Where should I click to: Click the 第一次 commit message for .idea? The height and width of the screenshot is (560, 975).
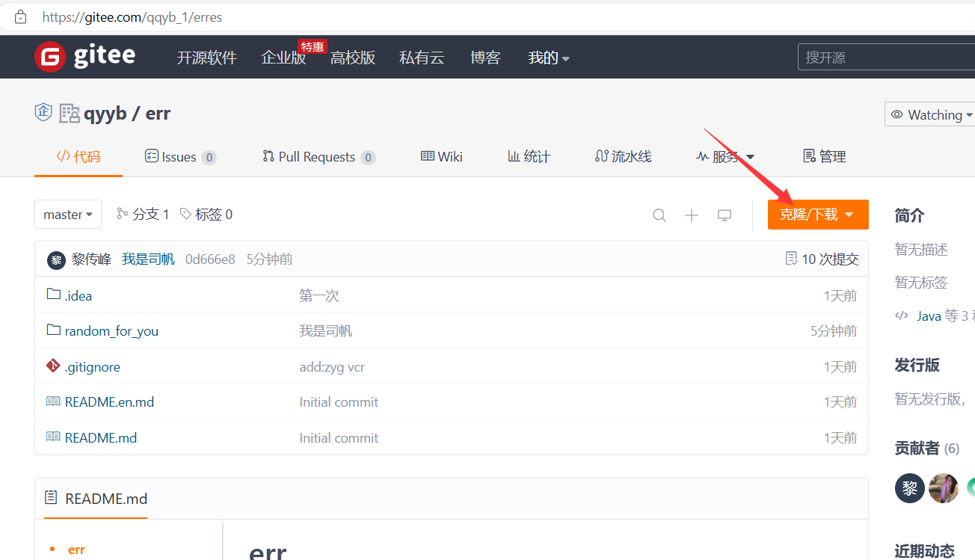tap(319, 295)
